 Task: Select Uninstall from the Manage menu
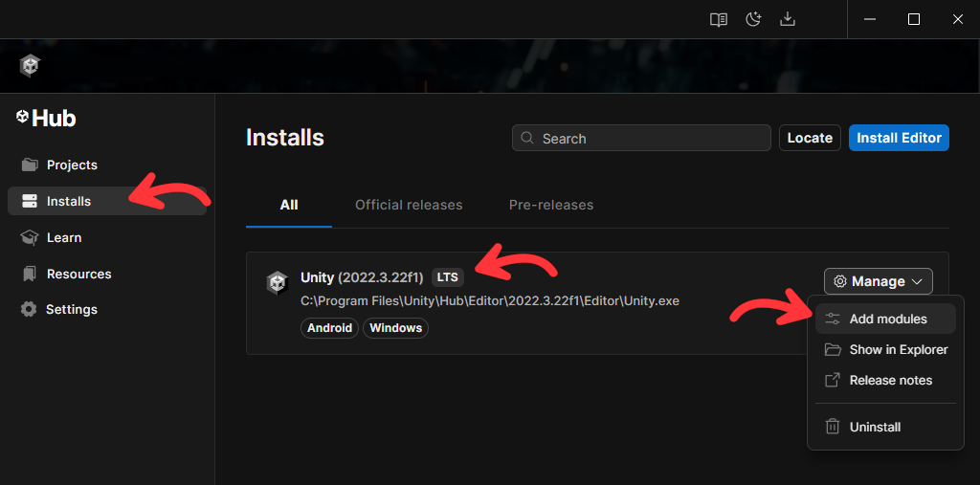point(885,427)
